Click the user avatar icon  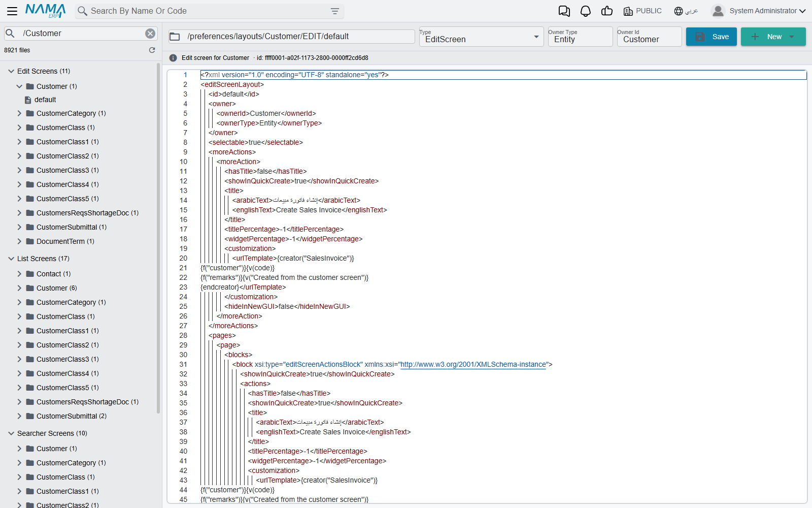(718, 11)
